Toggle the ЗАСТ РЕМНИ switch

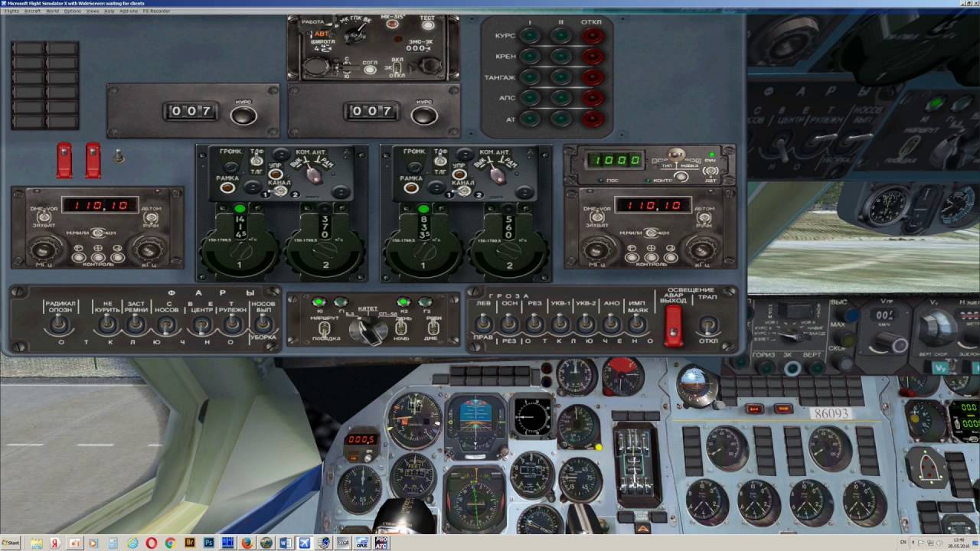(136, 324)
